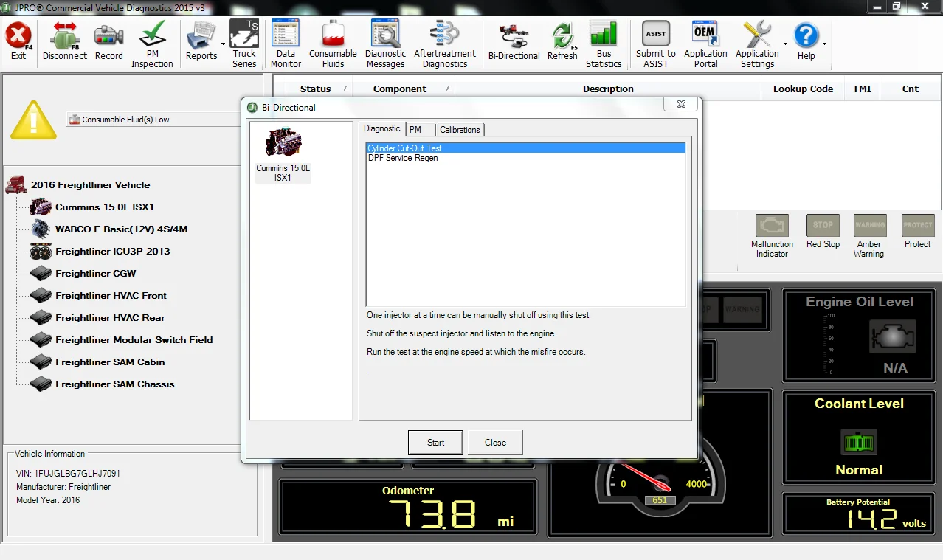The image size is (943, 560).
Task: Click the FMI column header
Action: pos(863,89)
